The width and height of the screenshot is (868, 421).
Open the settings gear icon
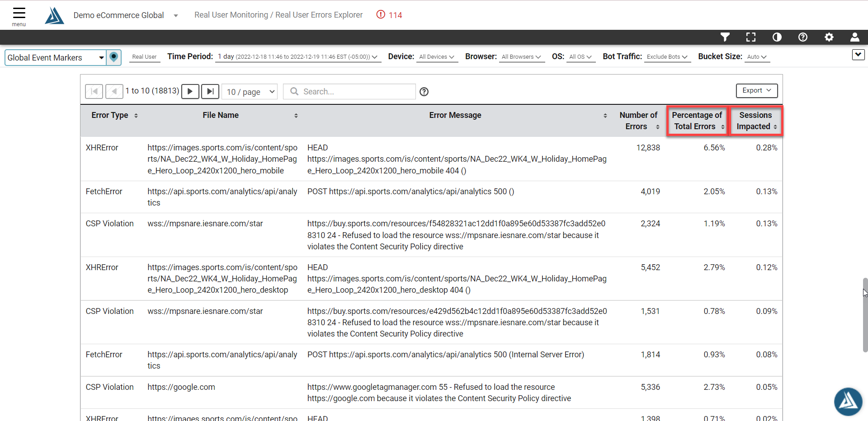pyautogui.click(x=829, y=37)
